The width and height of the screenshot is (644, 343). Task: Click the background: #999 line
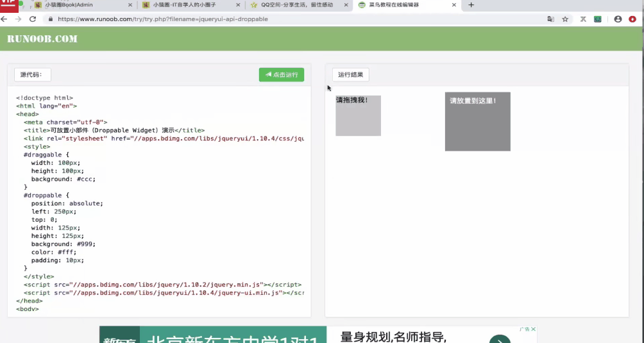point(64,244)
